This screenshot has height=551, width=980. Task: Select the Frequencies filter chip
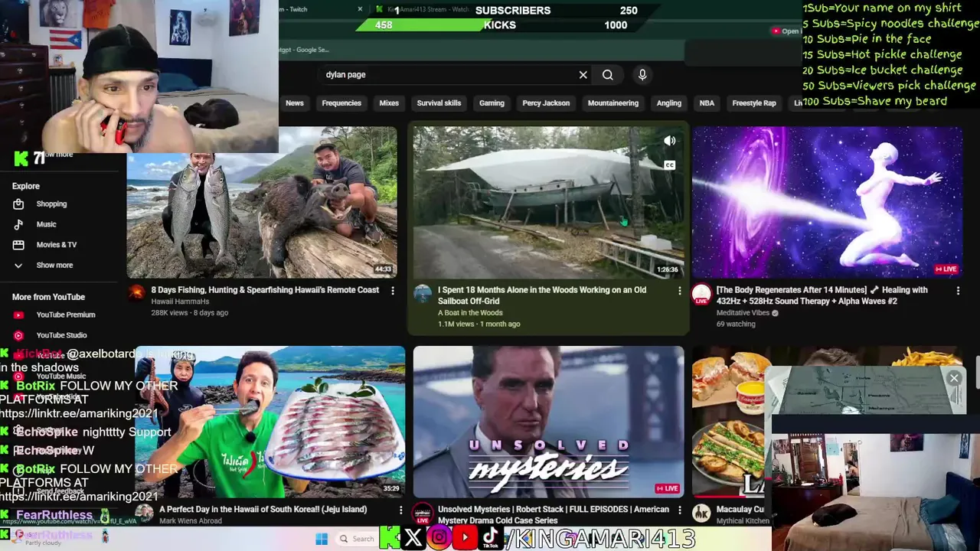(341, 103)
